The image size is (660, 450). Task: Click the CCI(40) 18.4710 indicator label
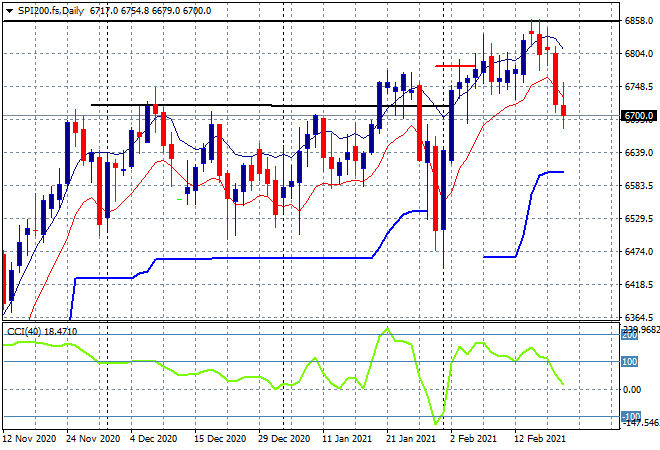point(42,332)
